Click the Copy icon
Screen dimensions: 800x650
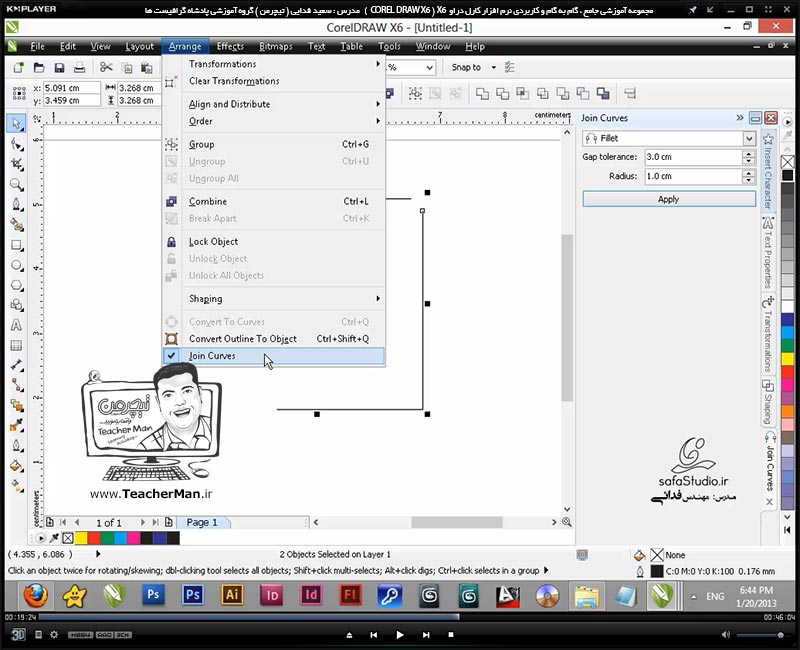(x=127, y=68)
